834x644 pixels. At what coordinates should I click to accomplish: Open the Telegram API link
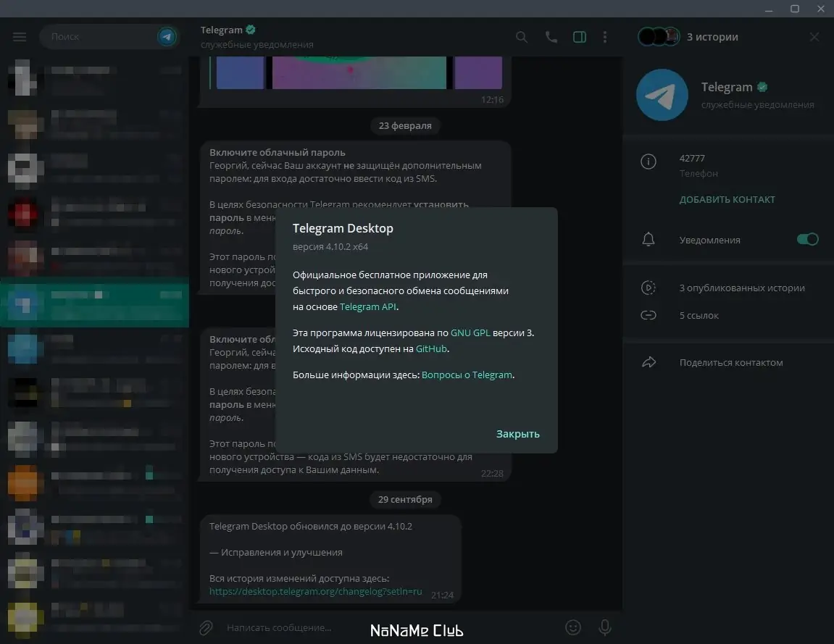click(367, 307)
